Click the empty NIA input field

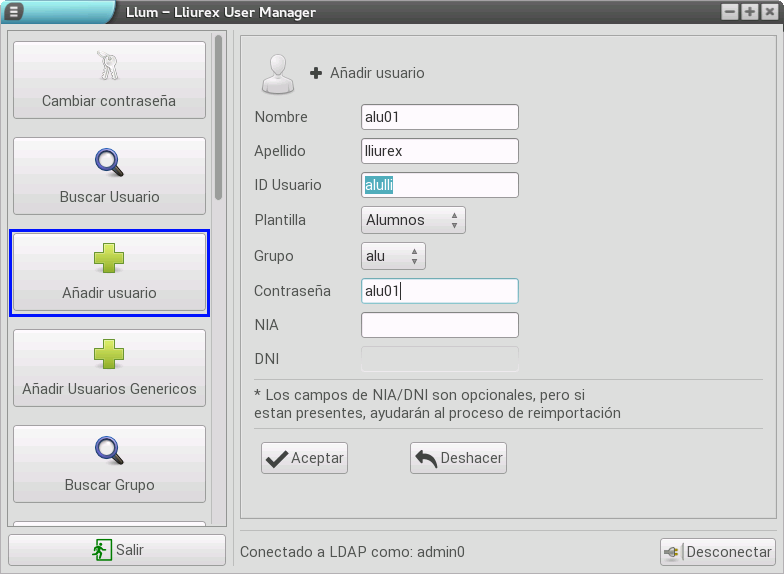click(x=439, y=325)
